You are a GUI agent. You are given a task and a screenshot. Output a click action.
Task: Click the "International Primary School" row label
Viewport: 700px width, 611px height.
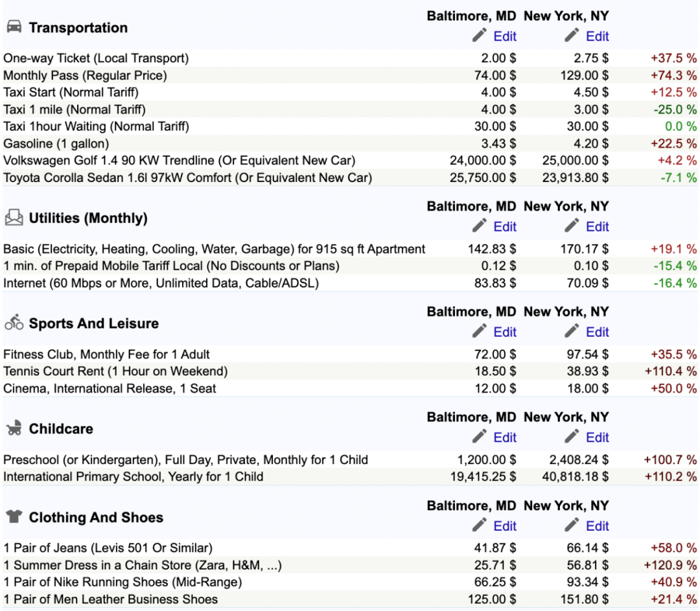coord(133,477)
